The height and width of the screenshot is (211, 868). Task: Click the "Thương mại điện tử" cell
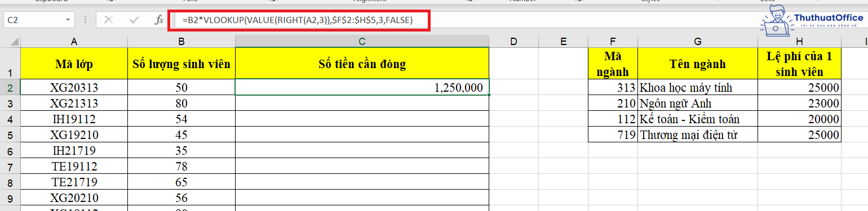tap(698, 134)
